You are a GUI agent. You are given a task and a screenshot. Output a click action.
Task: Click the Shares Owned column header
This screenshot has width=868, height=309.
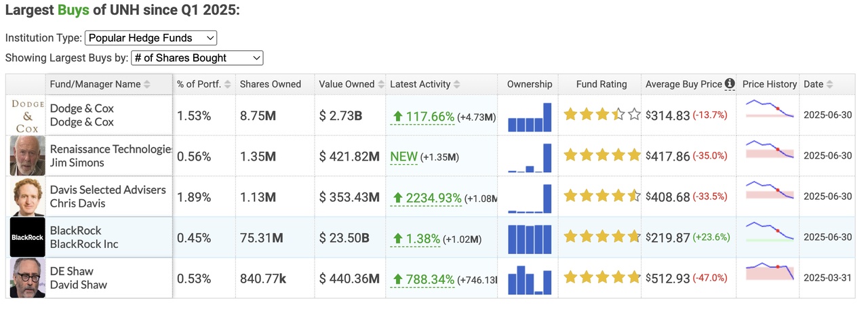click(x=271, y=84)
